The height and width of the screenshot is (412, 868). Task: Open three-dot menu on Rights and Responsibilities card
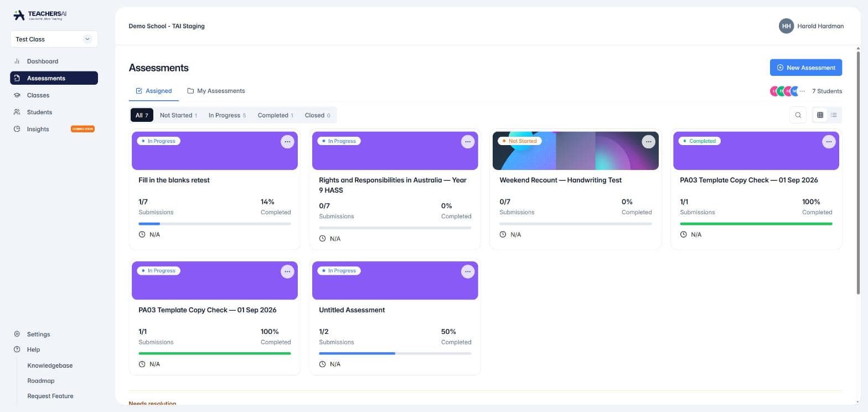click(468, 142)
